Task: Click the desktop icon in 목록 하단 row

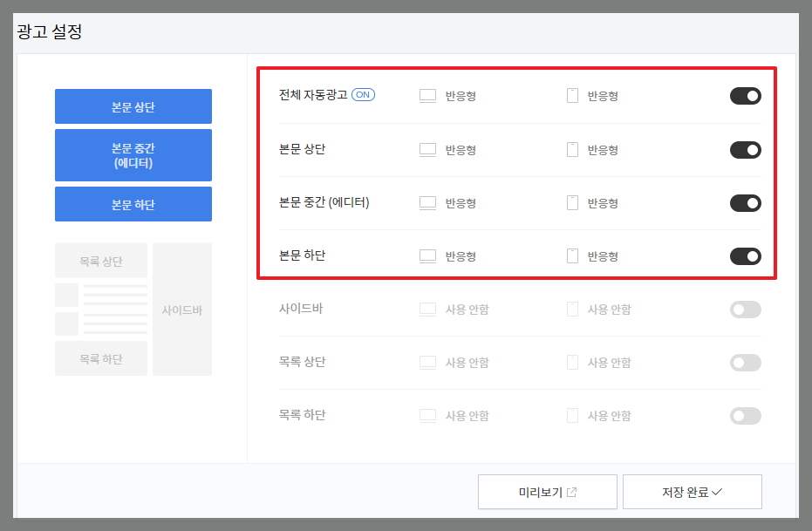Action: click(x=427, y=416)
